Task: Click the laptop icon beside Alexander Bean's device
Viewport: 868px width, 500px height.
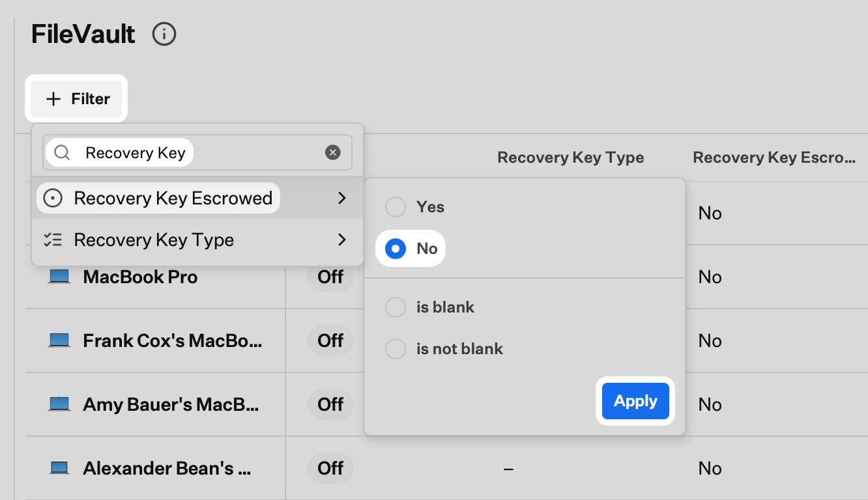Action: [59, 468]
